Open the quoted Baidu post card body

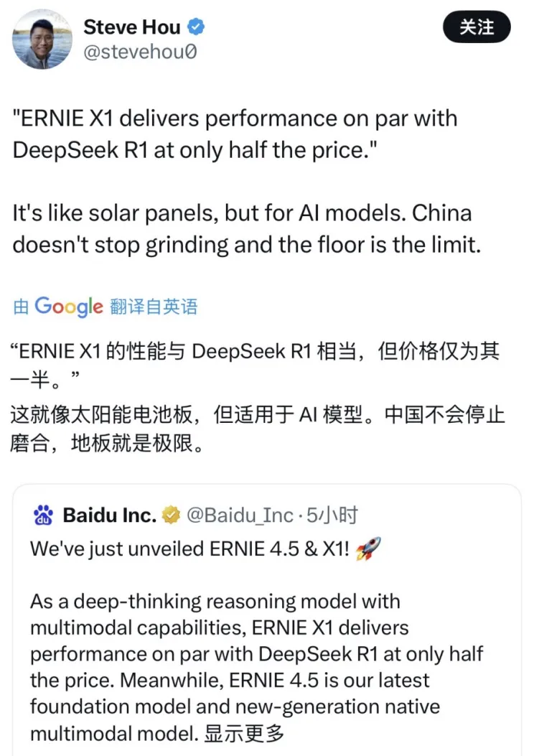[266, 620]
